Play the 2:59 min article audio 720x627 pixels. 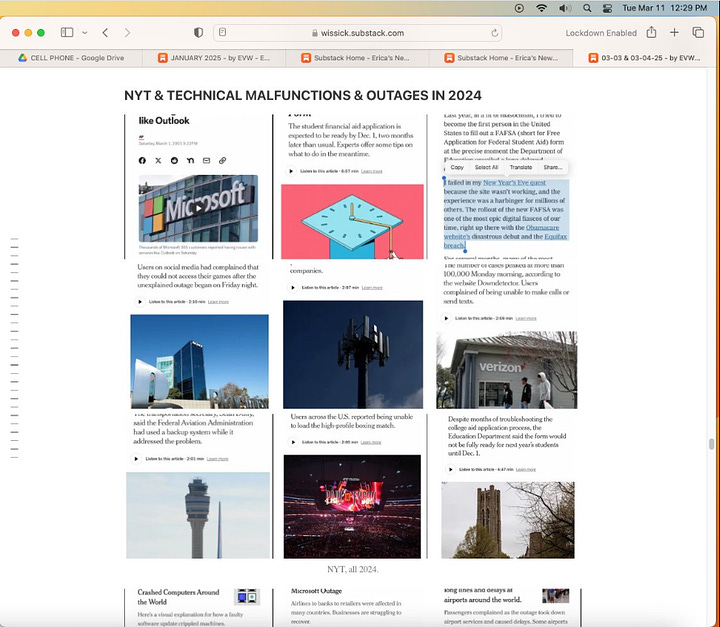(x=446, y=318)
